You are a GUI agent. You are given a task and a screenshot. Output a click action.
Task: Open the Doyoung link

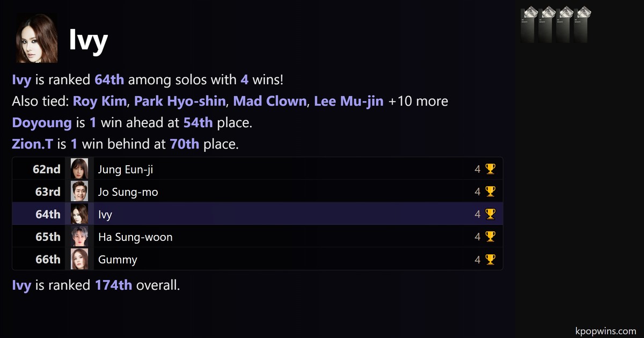pos(42,122)
